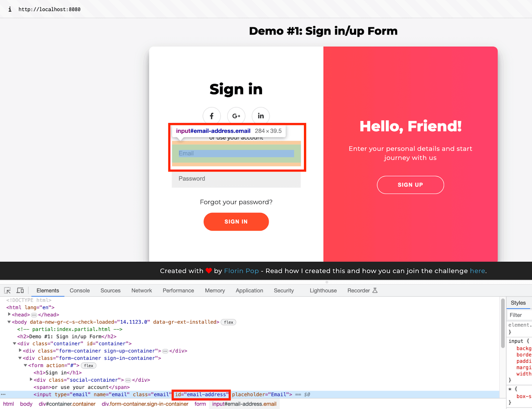The width and height of the screenshot is (532, 409).
Task: Collapse the body element triangle
Action: coord(9,322)
